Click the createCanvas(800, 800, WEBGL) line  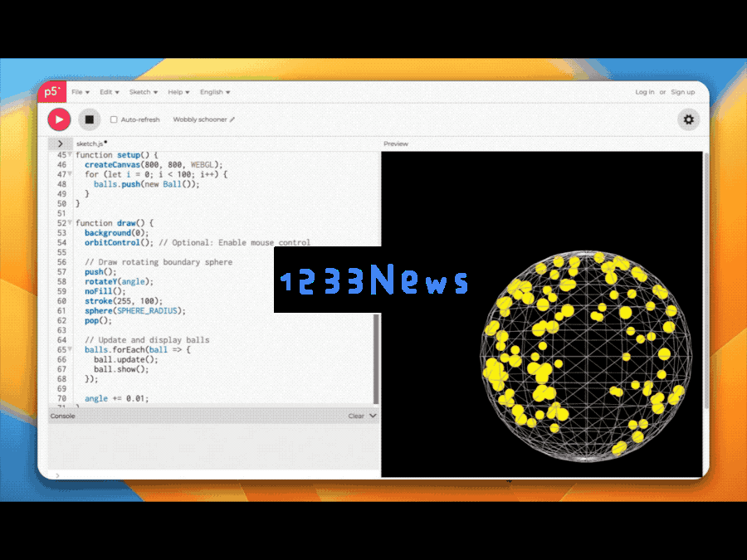[x=154, y=165]
